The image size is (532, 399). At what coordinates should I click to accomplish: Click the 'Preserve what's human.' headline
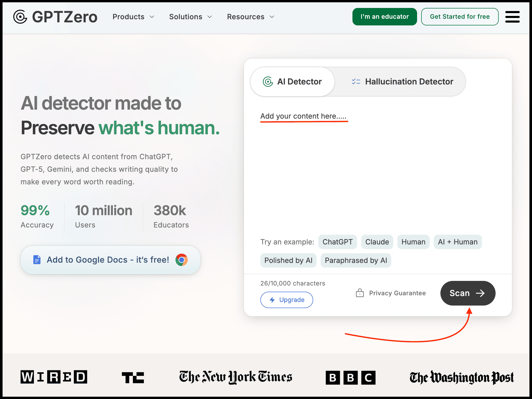click(x=120, y=128)
